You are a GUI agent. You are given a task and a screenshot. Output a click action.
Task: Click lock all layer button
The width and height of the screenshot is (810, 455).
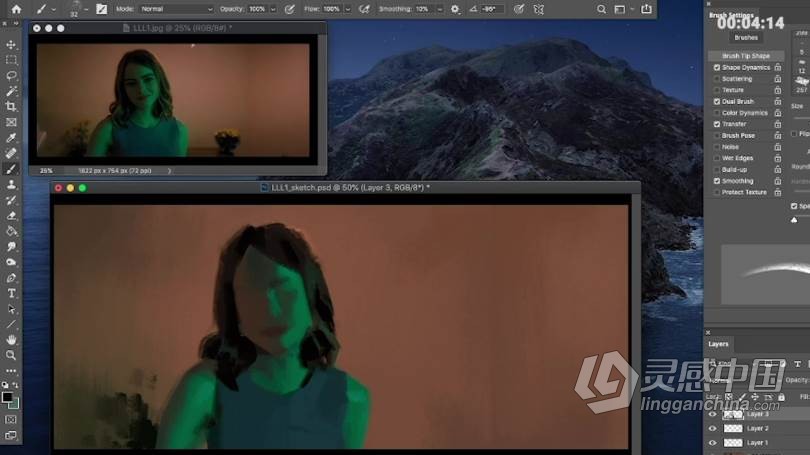[781, 397]
